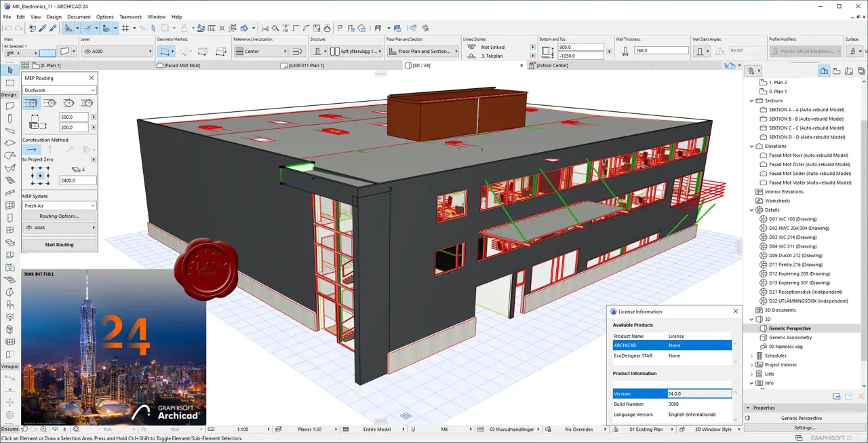The height and width of the screenshot is (443, 868).
Task: Choose oval duct shape in MEP Routing
Action: [68, 103]
